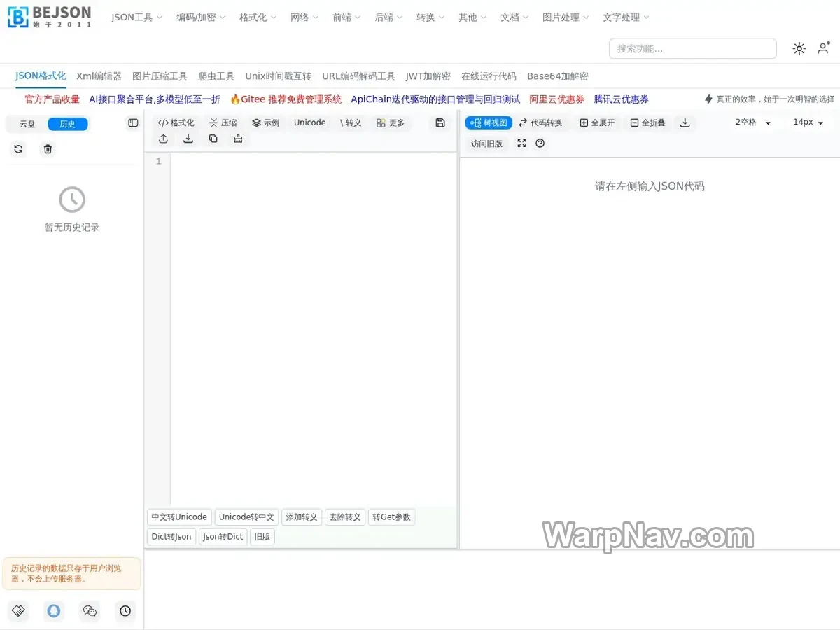Expand the 文字处理 dropdown menu
Viewport: 840px width, 630px height.
pos(626,17)
